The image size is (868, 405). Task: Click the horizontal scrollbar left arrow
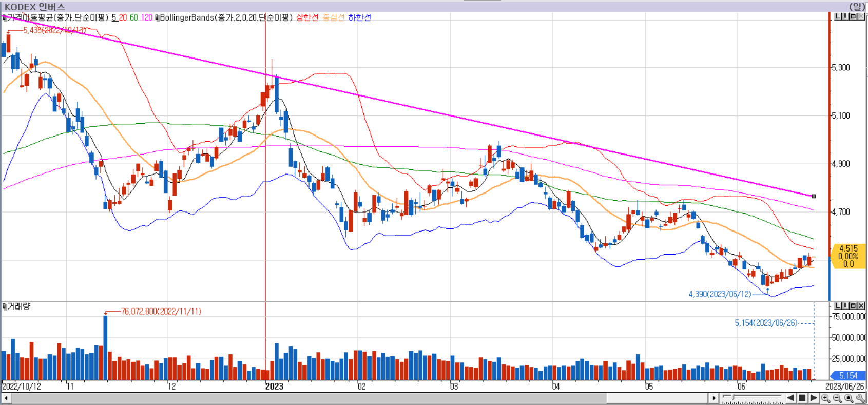(6, 398)
